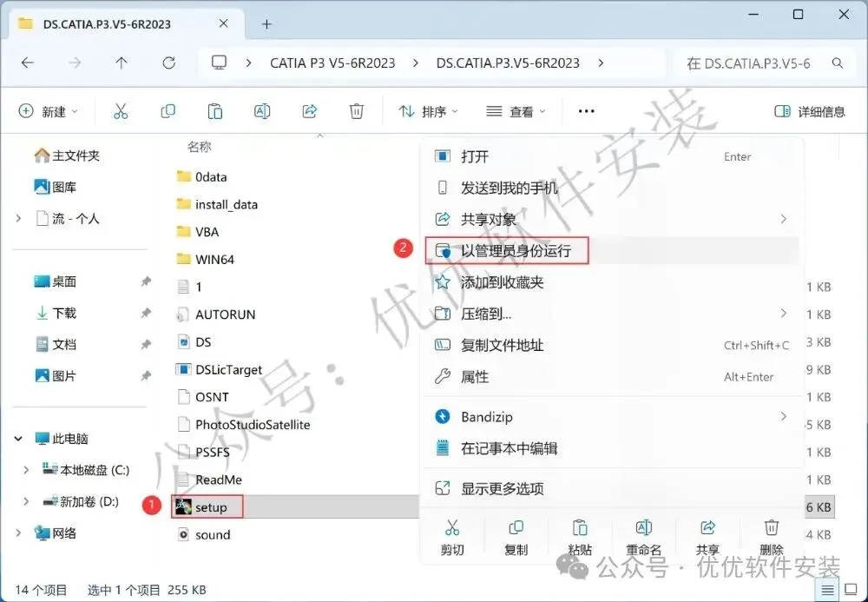
Task: Expand the 共享对象 submenu arrow
Action: point(783,219)
